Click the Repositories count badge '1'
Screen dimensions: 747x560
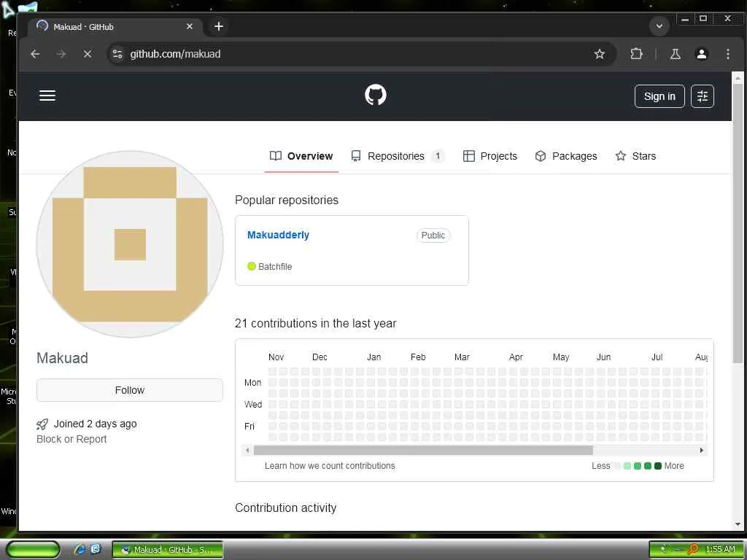point(438,156)
